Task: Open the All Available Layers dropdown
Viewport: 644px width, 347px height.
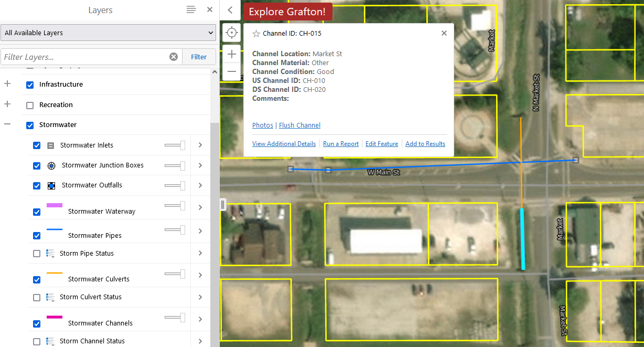Action: (x=108, y=33)
